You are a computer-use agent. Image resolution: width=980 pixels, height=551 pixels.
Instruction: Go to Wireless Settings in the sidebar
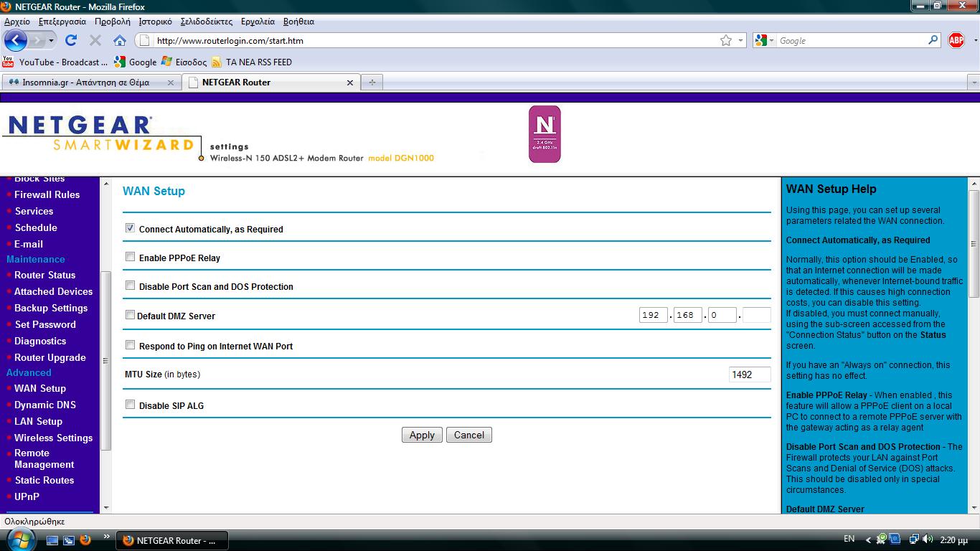(53, 438)
